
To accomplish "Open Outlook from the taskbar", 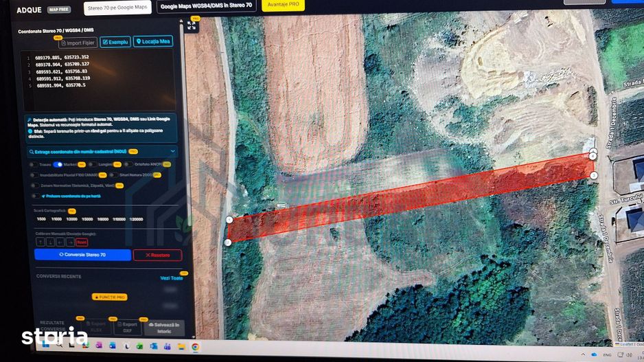I will tap(154, 346).
